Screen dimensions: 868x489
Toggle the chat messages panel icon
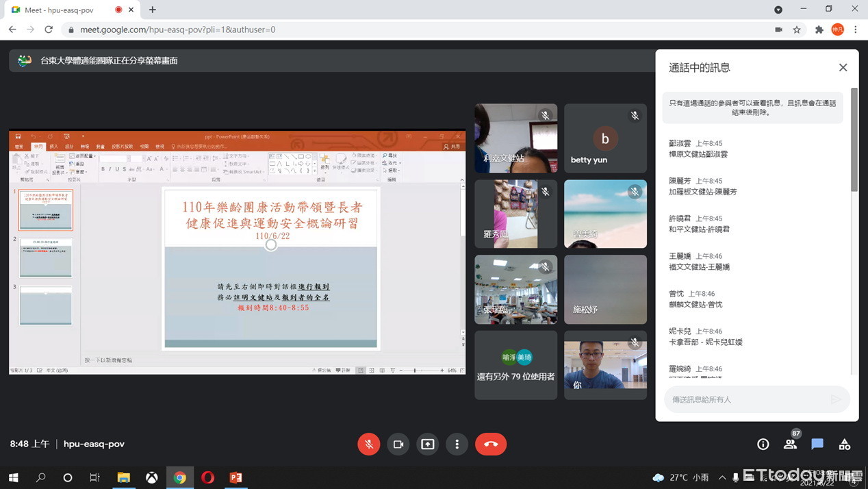[x=817, y=444]
